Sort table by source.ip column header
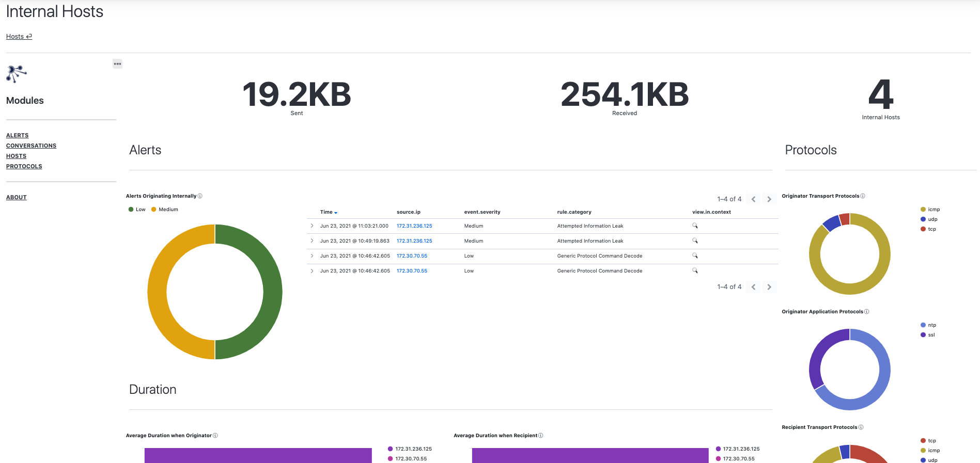 409,212
